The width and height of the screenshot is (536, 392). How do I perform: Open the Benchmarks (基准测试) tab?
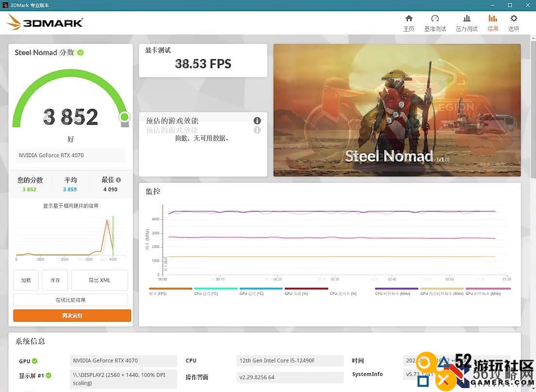point(435,23)
